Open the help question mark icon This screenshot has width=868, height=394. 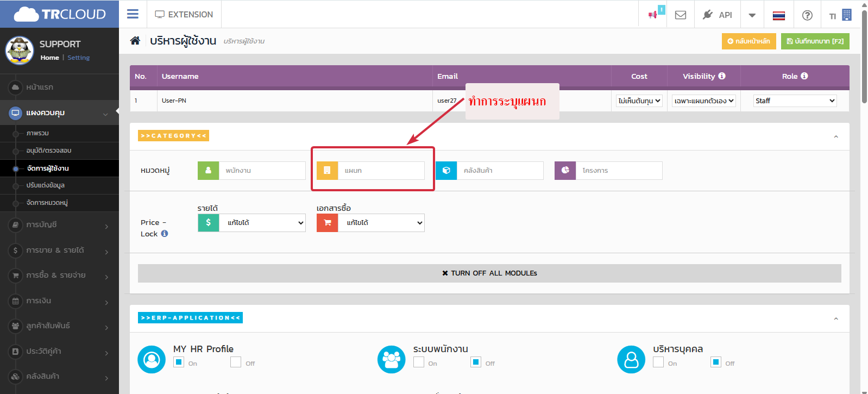pyautogui.click(x=807, y=15)
